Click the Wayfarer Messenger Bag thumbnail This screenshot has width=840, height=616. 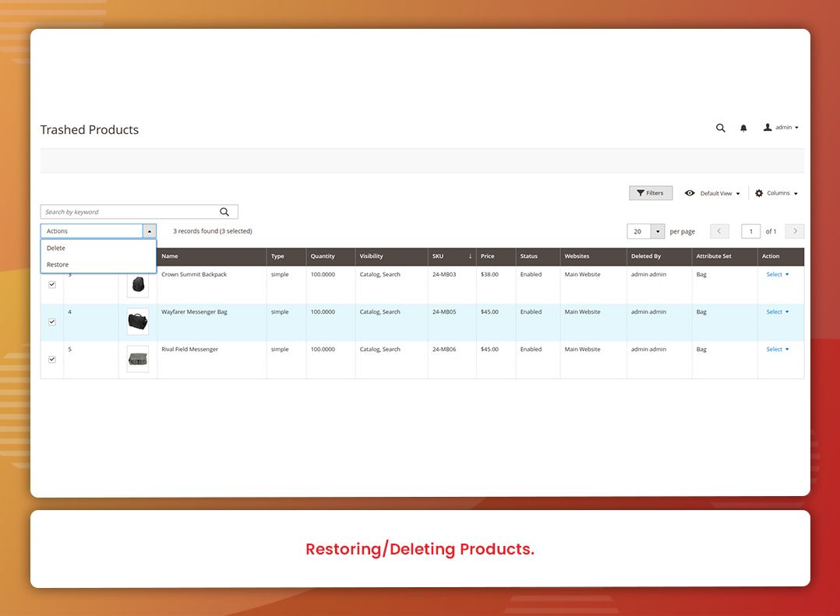138,322
